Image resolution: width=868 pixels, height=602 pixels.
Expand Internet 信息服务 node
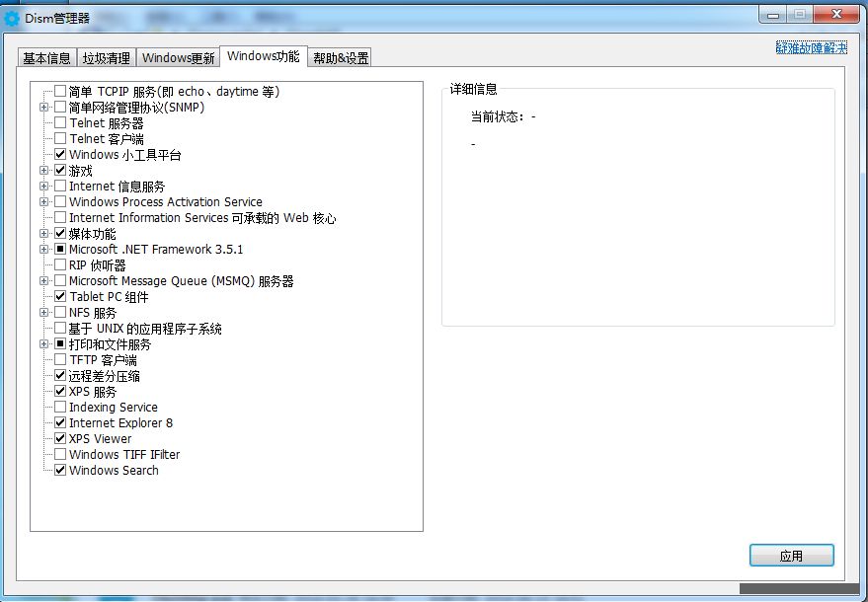tap(43, 186)
